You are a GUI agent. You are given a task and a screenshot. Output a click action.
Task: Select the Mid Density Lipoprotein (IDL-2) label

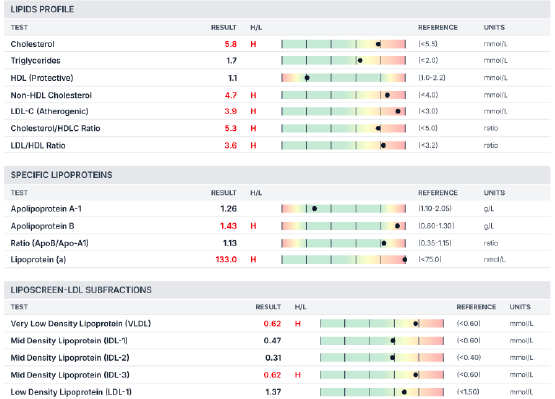70,358
